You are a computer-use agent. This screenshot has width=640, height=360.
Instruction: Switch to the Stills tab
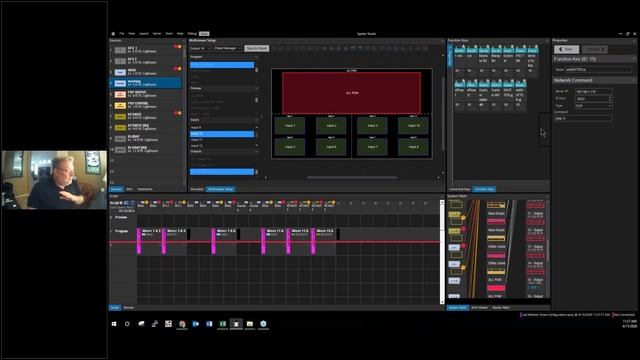129,189
